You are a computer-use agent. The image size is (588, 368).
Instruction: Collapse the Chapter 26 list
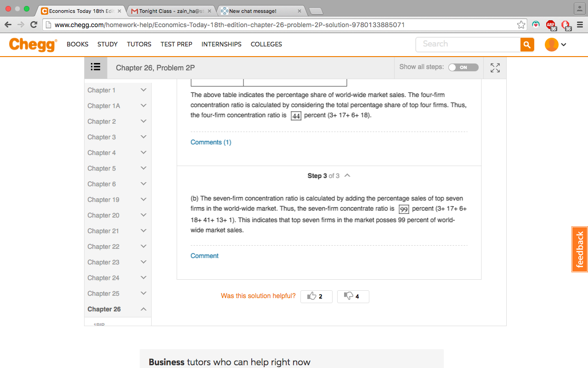118,309
